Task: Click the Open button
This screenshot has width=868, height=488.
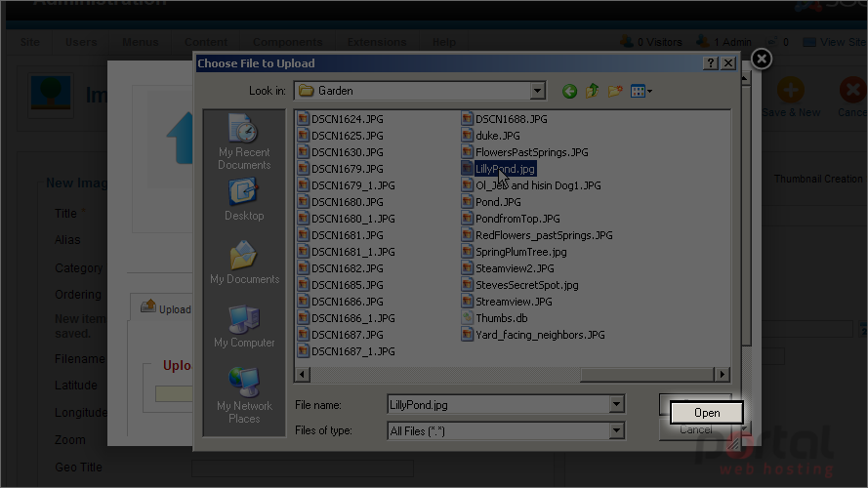Action: coord(706,413)
